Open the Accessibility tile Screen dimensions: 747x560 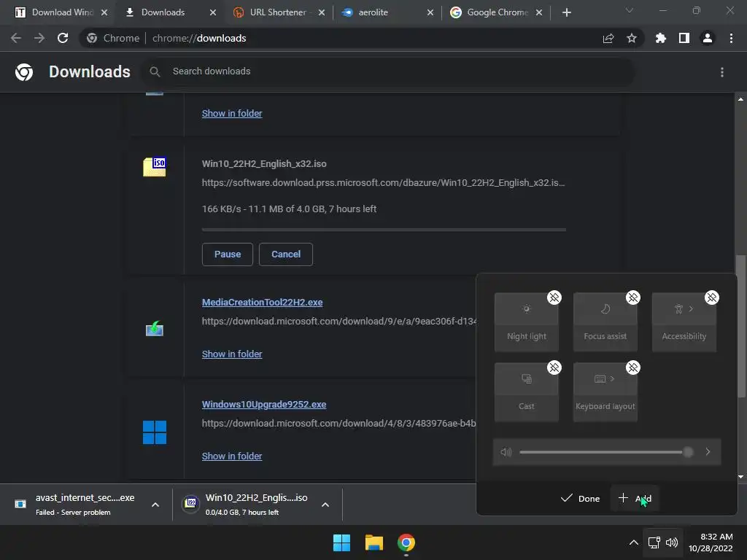click(684, 322)
